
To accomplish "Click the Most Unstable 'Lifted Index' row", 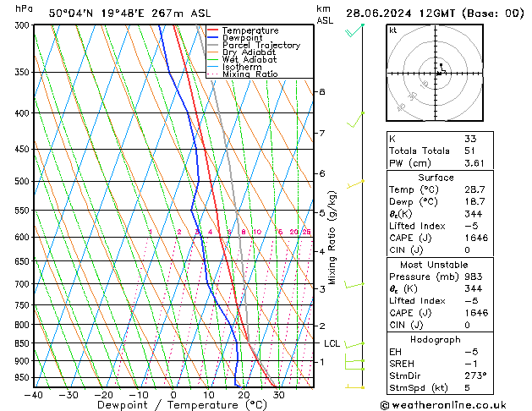I will (x=440, y=301).
